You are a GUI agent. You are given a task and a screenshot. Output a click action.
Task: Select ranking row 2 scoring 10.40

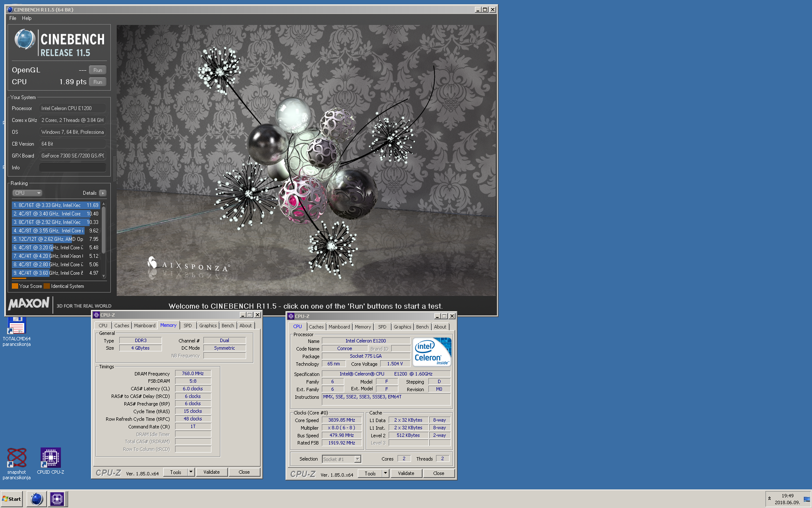click(x=55, y=214)
